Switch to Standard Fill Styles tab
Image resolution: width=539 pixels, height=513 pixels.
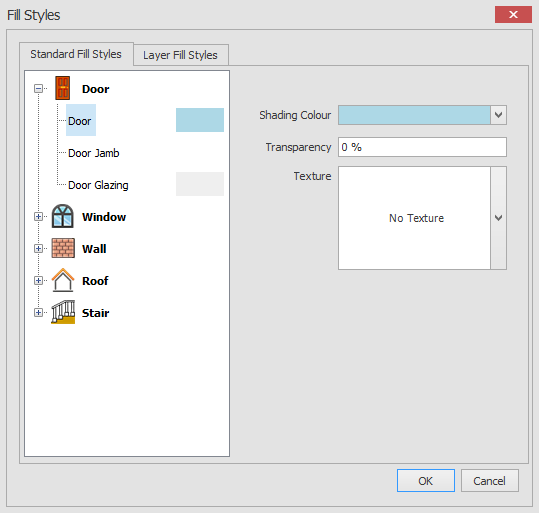tap(76, 54)
